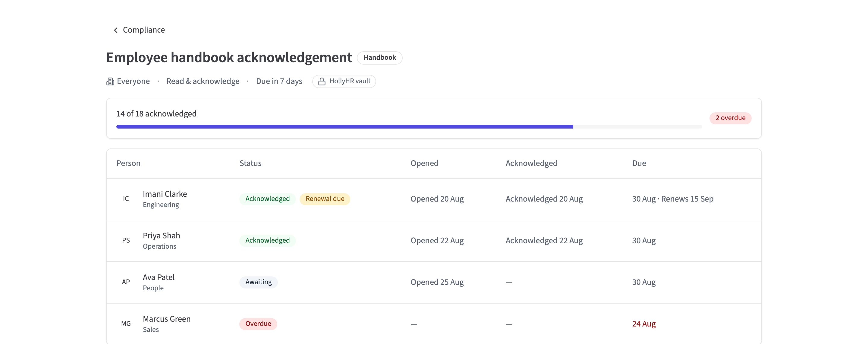Click the Status column header

pos(250,163)
